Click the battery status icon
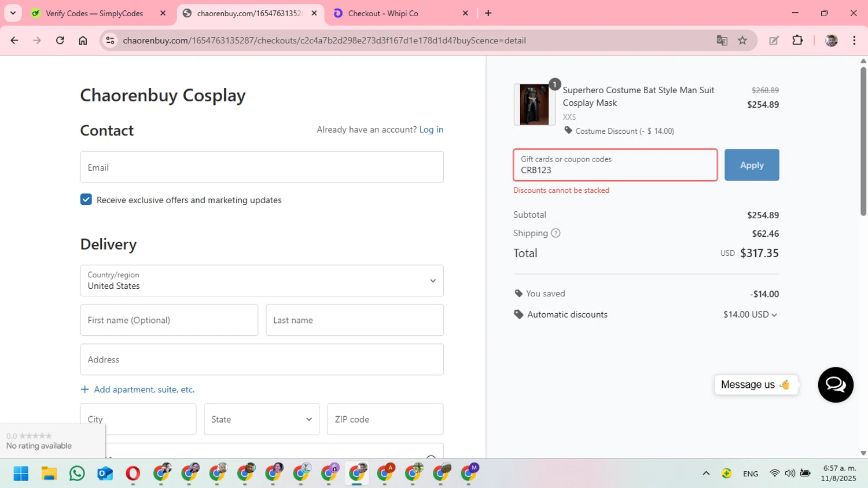The height and width of the screenshot is (488, 868). 805,474
